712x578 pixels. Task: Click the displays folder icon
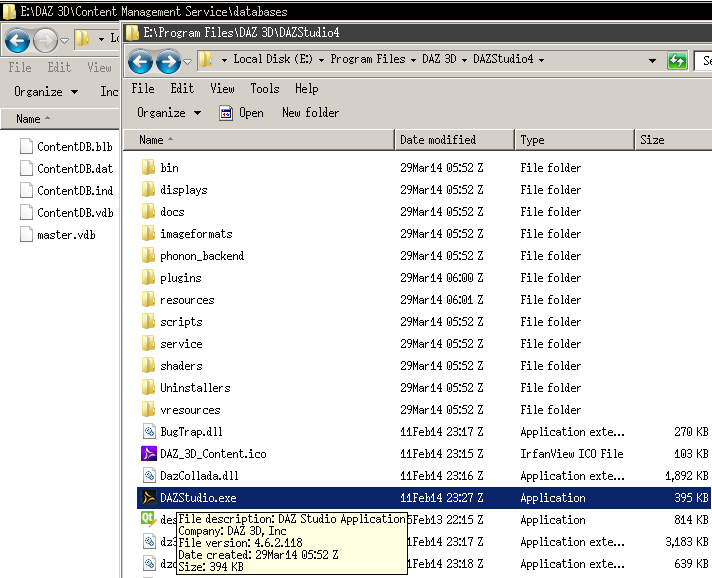click(148, 189)
